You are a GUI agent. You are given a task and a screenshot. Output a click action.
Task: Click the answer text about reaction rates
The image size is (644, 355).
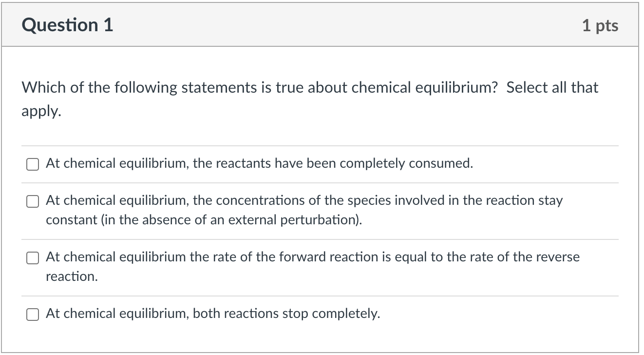click(312, 257)
